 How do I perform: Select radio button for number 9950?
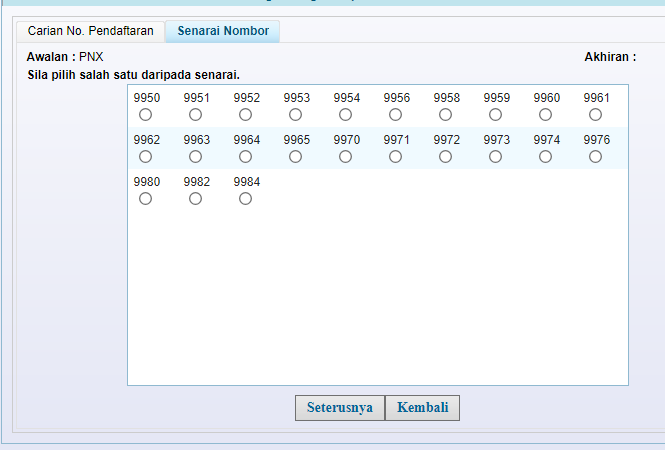(146, 115)
